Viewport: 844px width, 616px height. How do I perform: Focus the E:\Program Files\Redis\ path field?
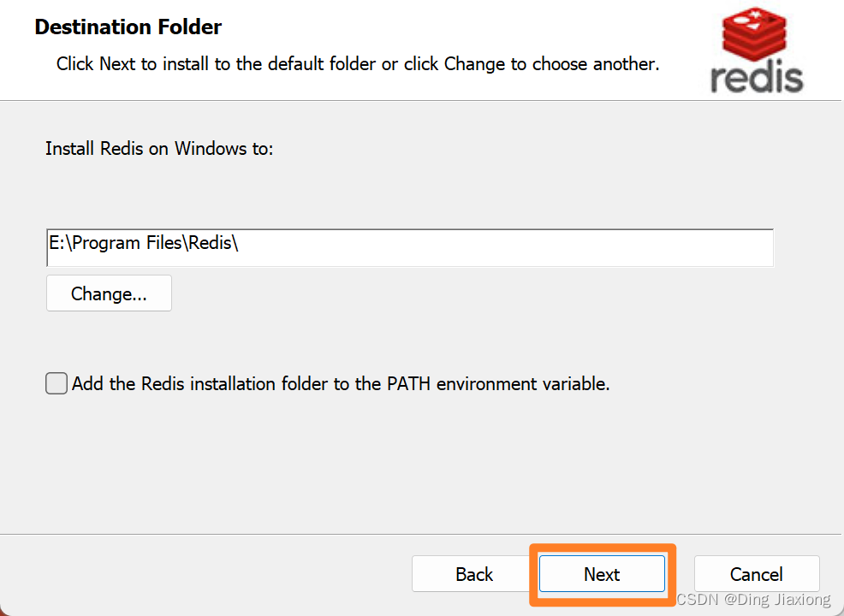410,247
